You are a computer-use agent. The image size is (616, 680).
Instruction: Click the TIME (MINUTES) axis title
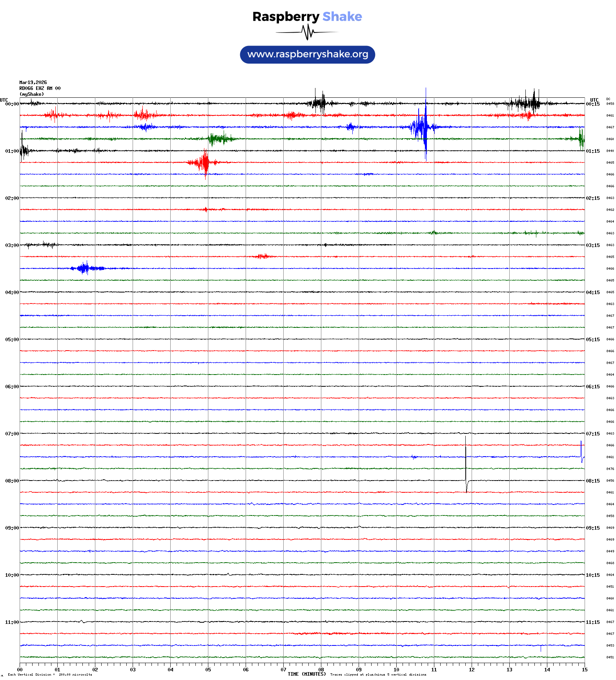click(306, 674)
